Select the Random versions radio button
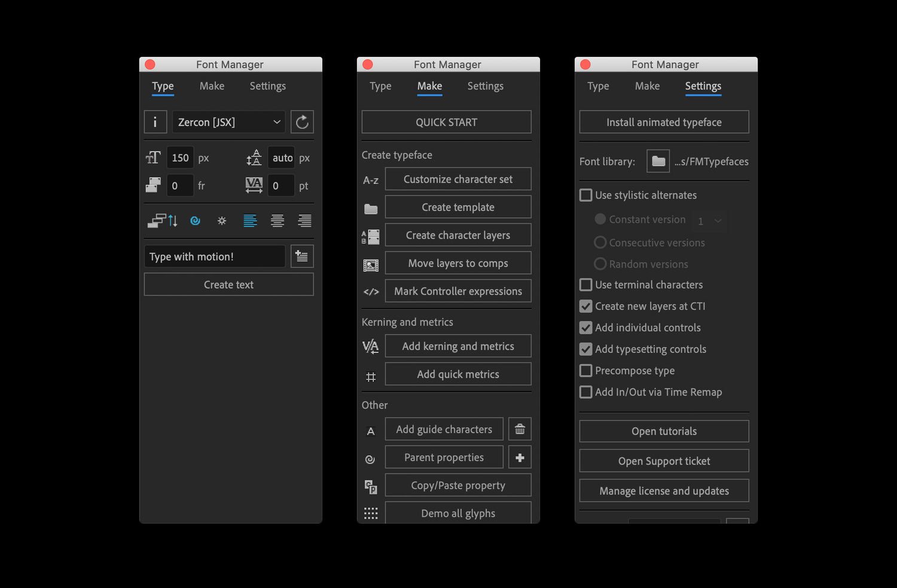The height and width of the screenshot is (588, 897). (600, 264)
